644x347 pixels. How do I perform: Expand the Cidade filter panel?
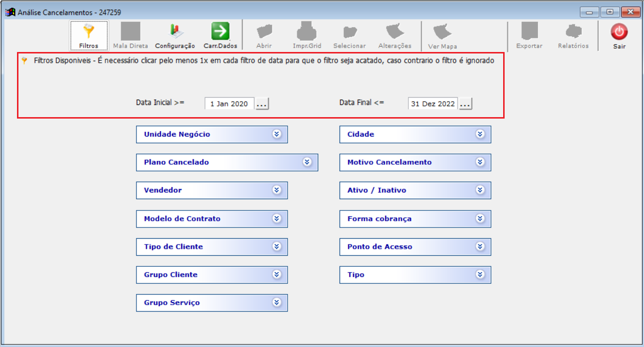click(x=480, y=134)
